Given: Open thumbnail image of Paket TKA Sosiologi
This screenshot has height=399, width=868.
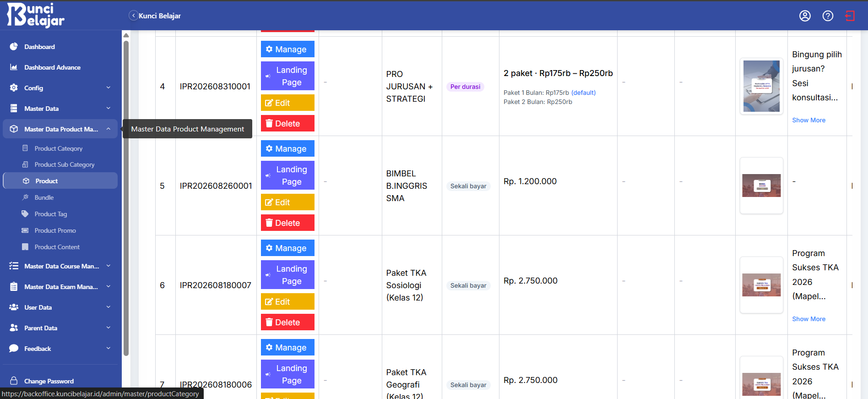Looking at the screenshot, I should click(761, 285).
